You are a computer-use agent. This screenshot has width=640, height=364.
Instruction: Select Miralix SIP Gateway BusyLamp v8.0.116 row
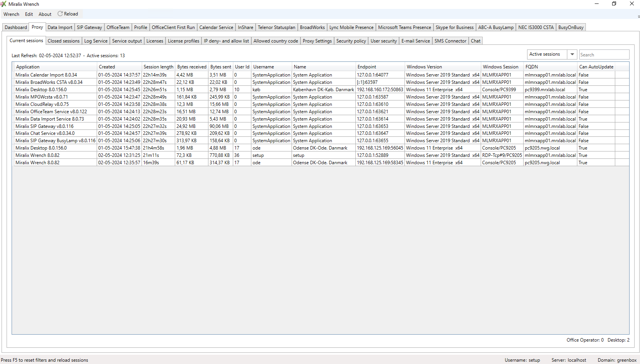320,141
